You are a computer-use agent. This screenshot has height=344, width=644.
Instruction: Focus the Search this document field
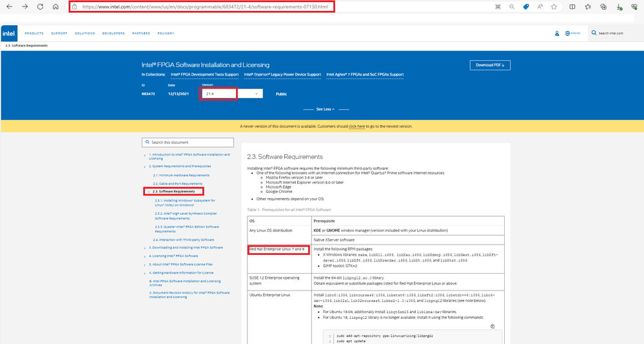(188, 142)
